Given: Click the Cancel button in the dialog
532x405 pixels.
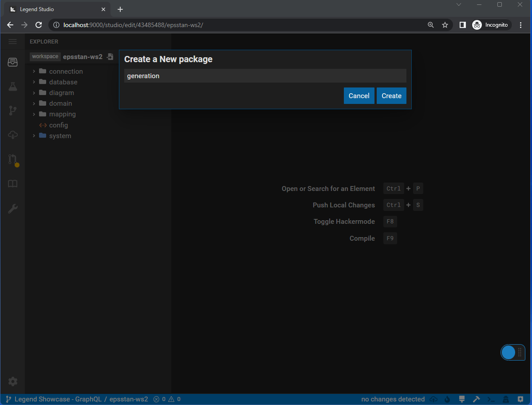Looking at the screenshot, I should [x=359, y=96].
